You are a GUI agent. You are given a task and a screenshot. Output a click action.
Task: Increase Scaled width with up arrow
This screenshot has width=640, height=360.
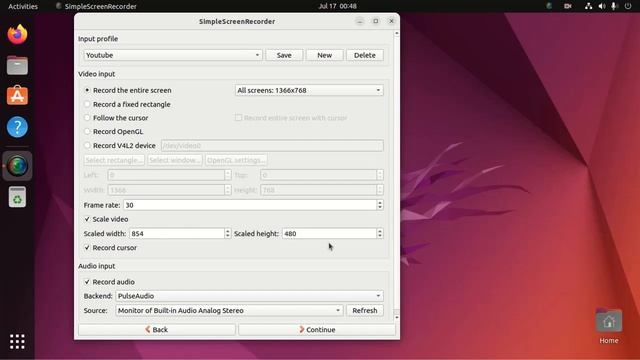pyautogui.click(x=228, y=231)
